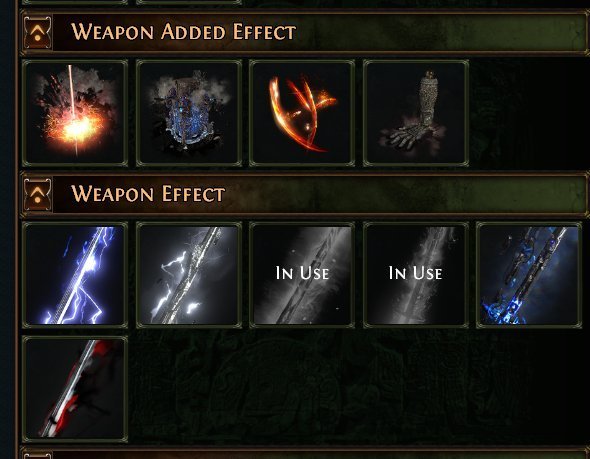590x459 pixels.
Task: Select the orange flame swirl added effect
Action: [x=302, y=113]
